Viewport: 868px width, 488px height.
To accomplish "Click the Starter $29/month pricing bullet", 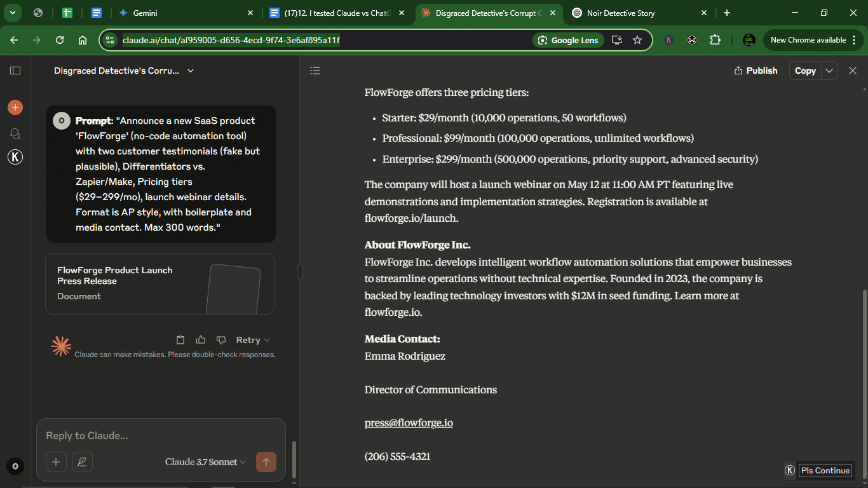I will [504, 118].
